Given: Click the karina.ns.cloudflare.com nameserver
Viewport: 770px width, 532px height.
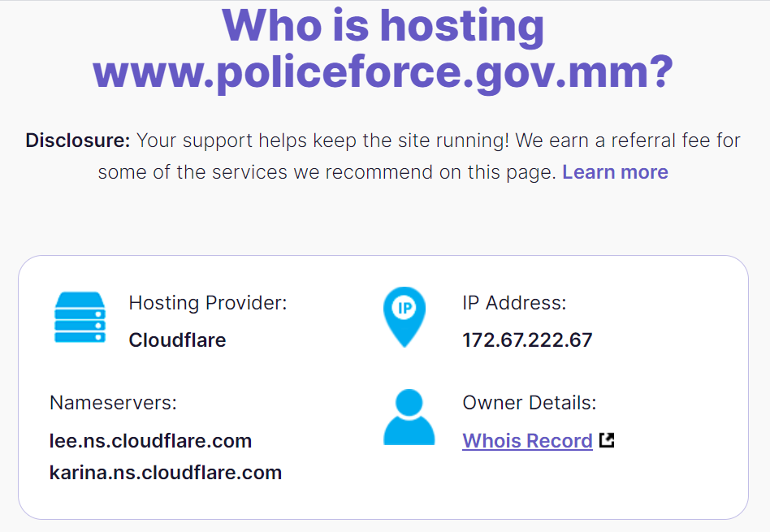Looking at the screenshot, I should point(166,473).
